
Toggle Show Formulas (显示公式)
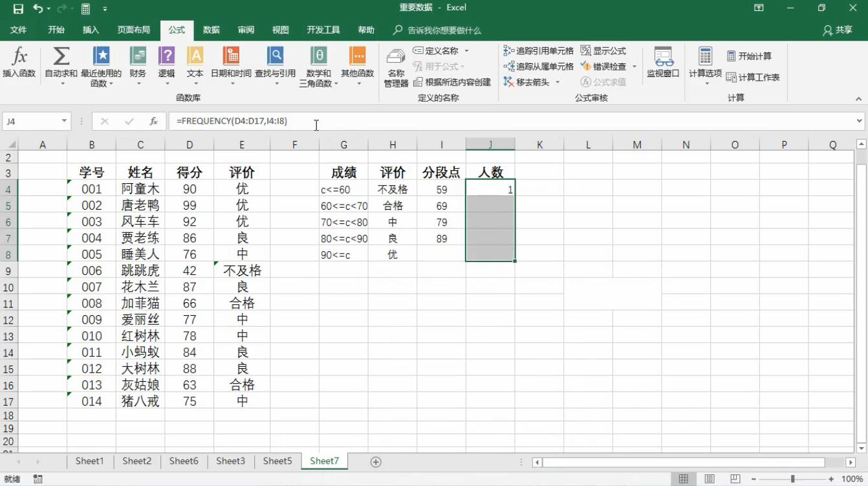click(603, 50)
